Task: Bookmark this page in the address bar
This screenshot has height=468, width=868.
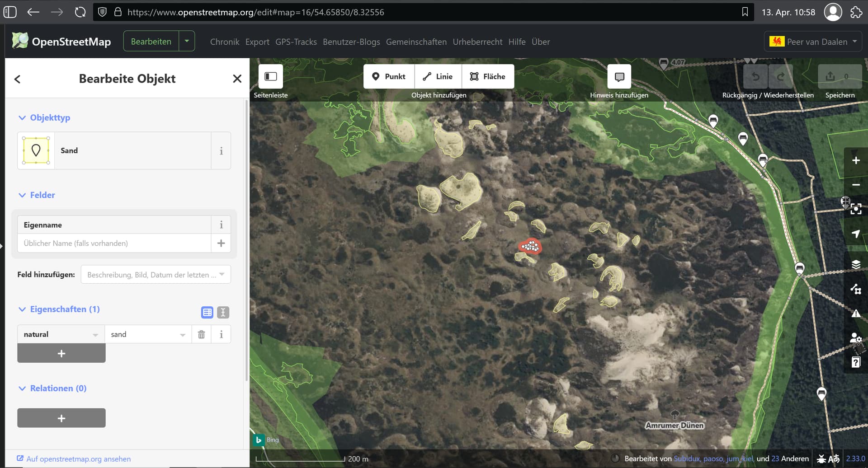Action: [745, 12]
